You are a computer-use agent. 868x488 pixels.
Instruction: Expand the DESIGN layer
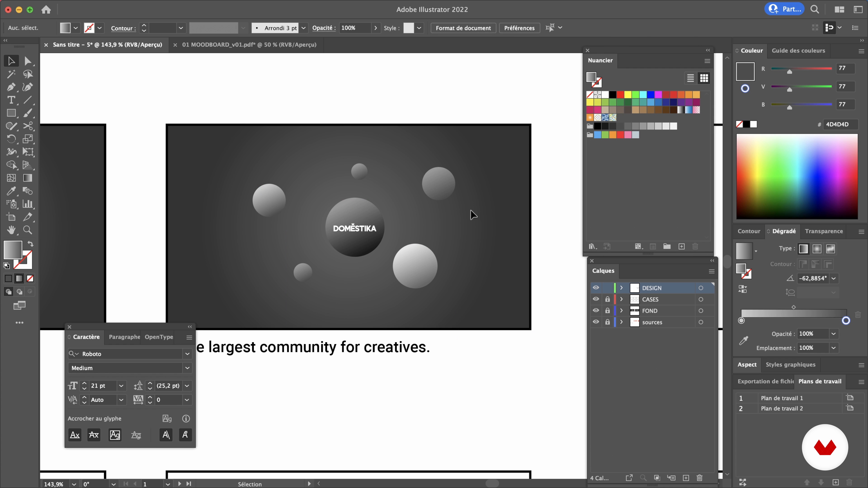622,288
